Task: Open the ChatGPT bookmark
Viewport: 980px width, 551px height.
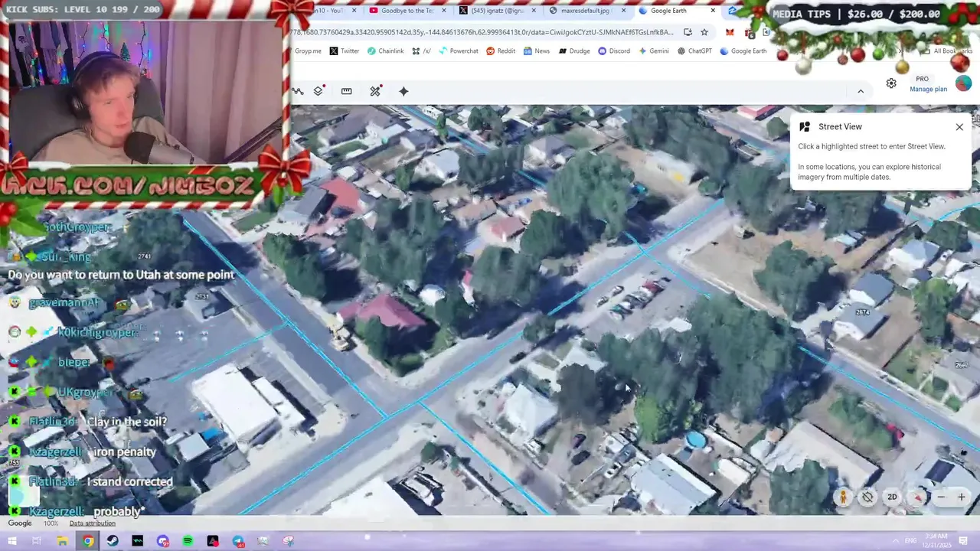Action: point(694,51)
